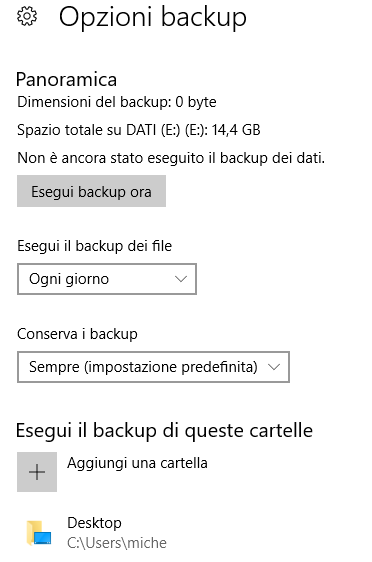
Task: Select the Desktop folder entry name
Action: pos(94,523)
